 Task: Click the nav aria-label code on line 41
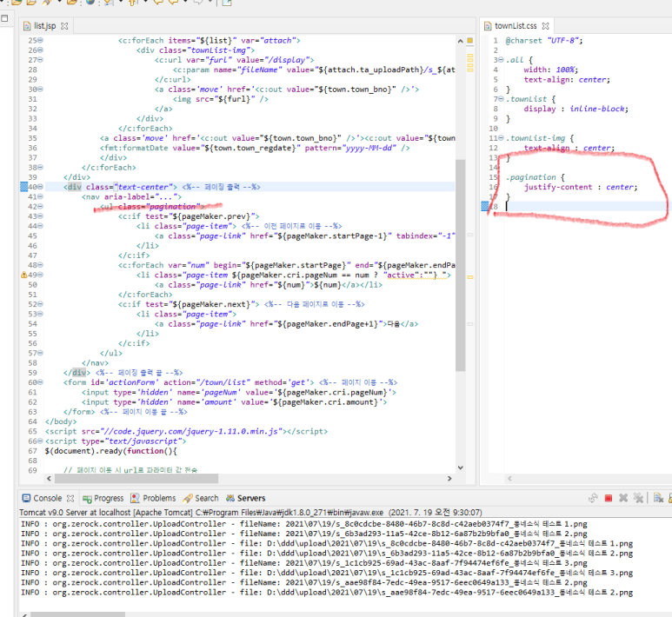131,196
